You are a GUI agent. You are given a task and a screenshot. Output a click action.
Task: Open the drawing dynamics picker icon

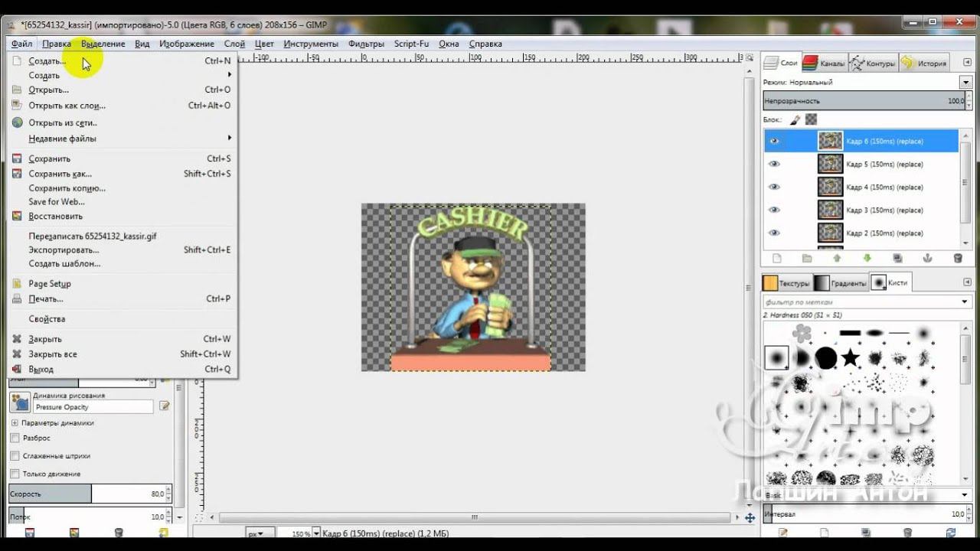click(19, 402)
